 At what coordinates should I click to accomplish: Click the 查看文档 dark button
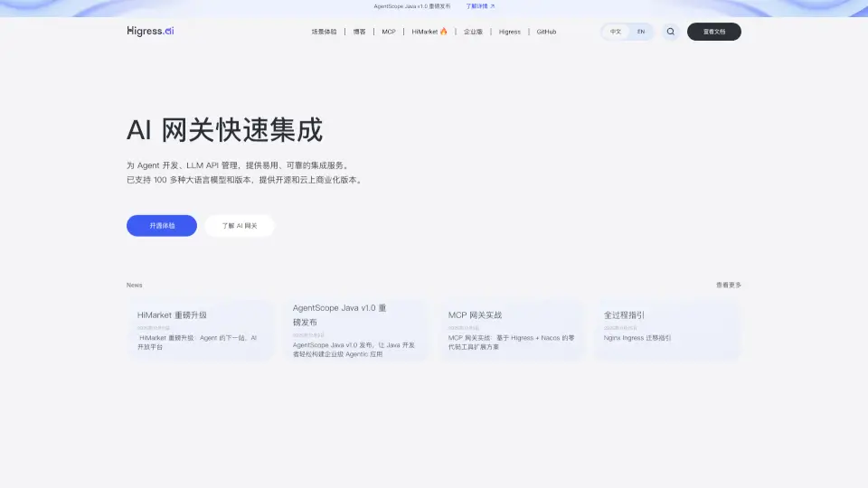click(714, 32)
